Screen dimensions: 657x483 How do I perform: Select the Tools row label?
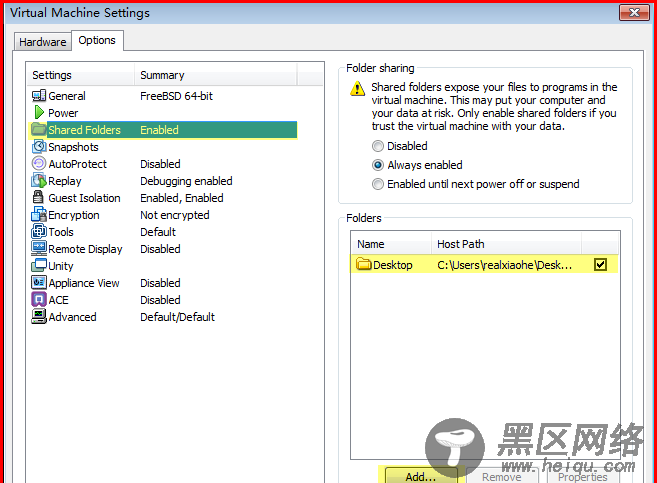pos(61,232)
